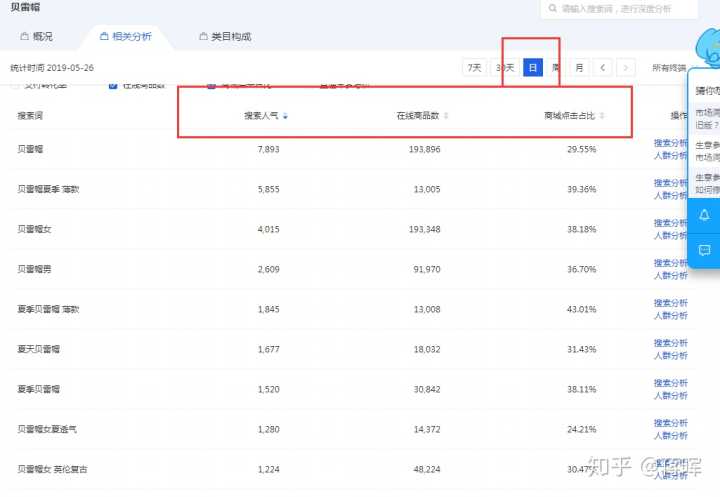Image resolution: width=720 pixels, height=497 pixels.
Task: Click sort icon beside 在线商品数 header
Action: click(446, 116)
